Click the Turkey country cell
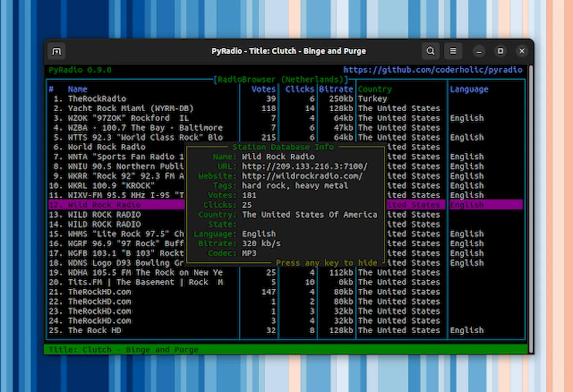This screenshot has height=392, width=573. tap(372, 99)
